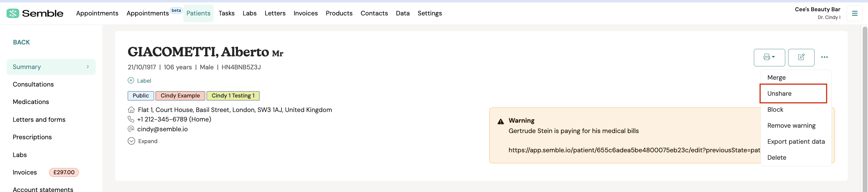868x192 pixels.
Task: Click the Semble logo
Action: (35, 14)
